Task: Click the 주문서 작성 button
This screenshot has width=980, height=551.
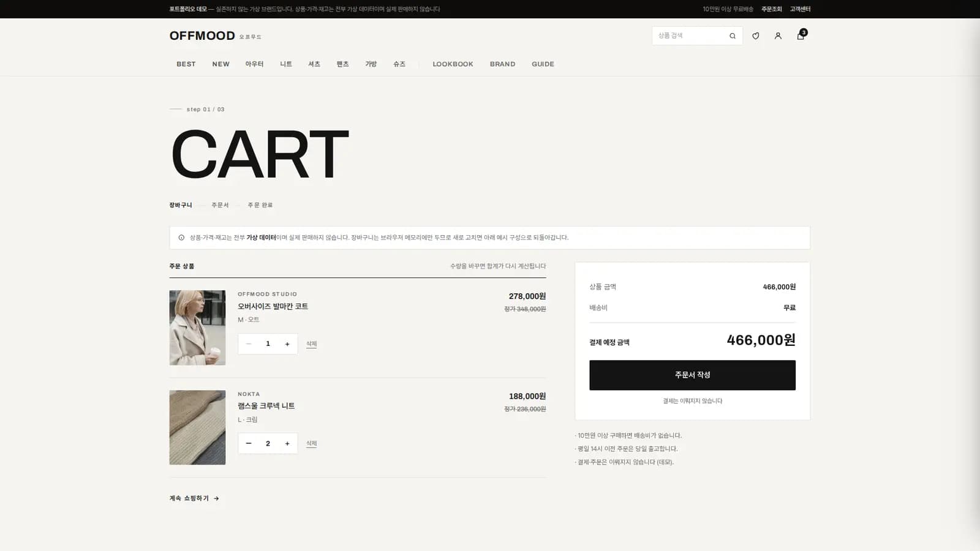Action: [x=692, y=375]
